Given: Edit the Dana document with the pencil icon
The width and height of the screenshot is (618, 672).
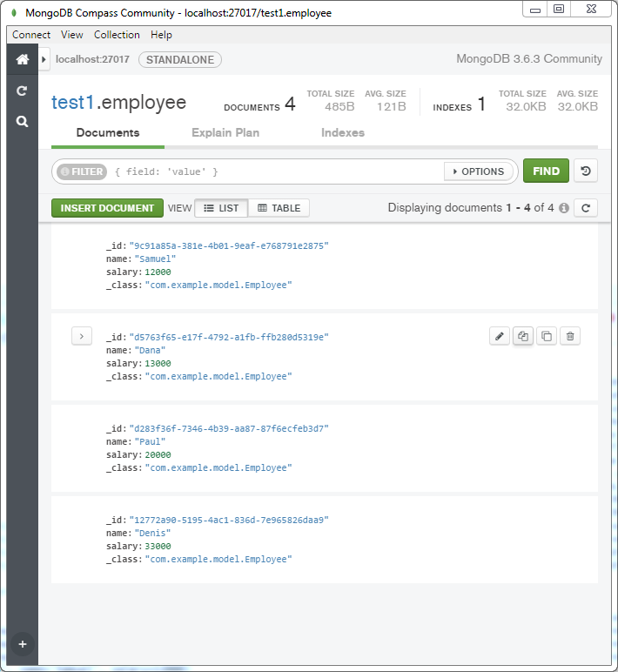Looking at the screenshot, I should point(500,336).
